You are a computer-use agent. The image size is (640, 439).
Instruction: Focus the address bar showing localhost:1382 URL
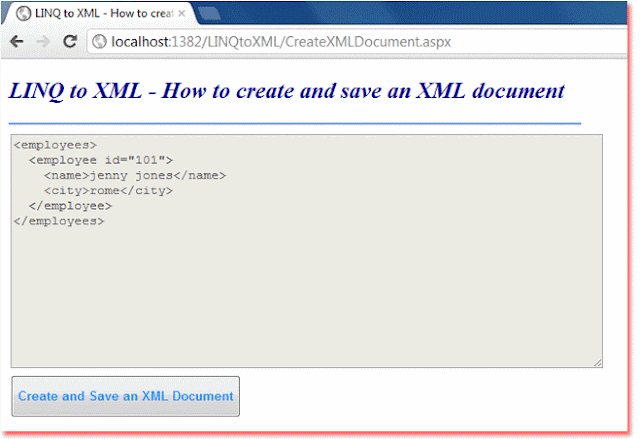coord(357,42)
